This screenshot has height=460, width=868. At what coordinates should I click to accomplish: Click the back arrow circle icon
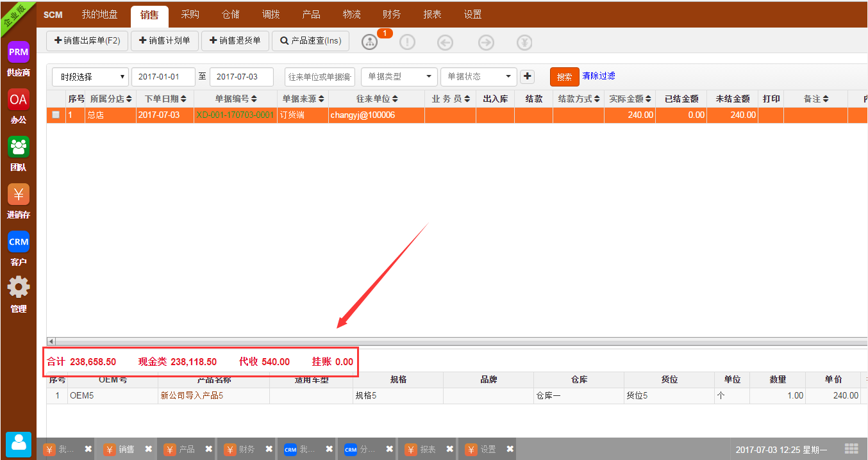(x=445, y=42)
